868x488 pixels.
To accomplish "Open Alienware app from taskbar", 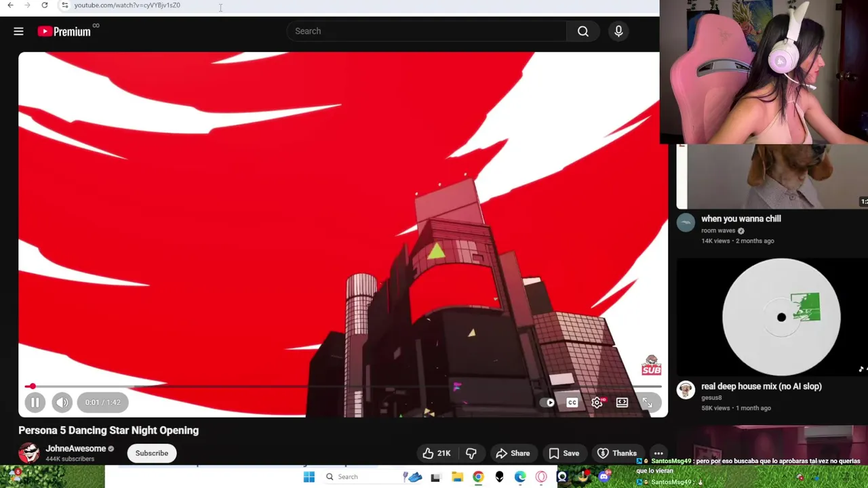I will 499,477.
